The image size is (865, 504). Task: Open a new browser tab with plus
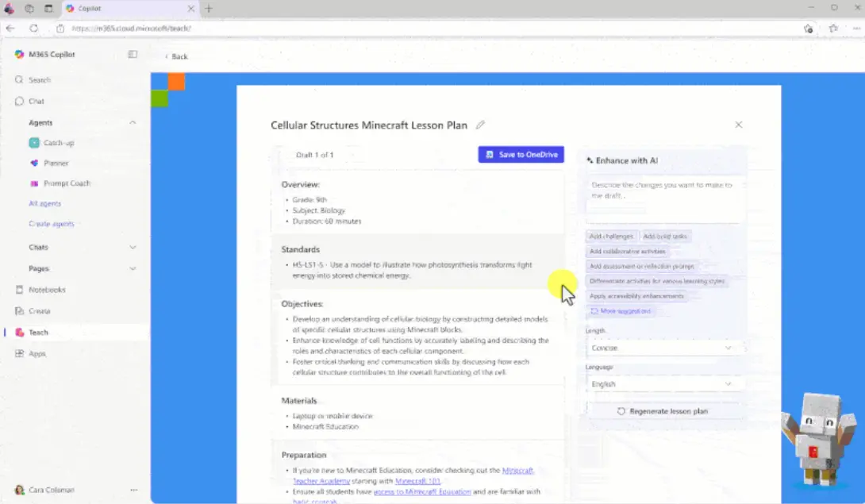[x=209, y=8]
